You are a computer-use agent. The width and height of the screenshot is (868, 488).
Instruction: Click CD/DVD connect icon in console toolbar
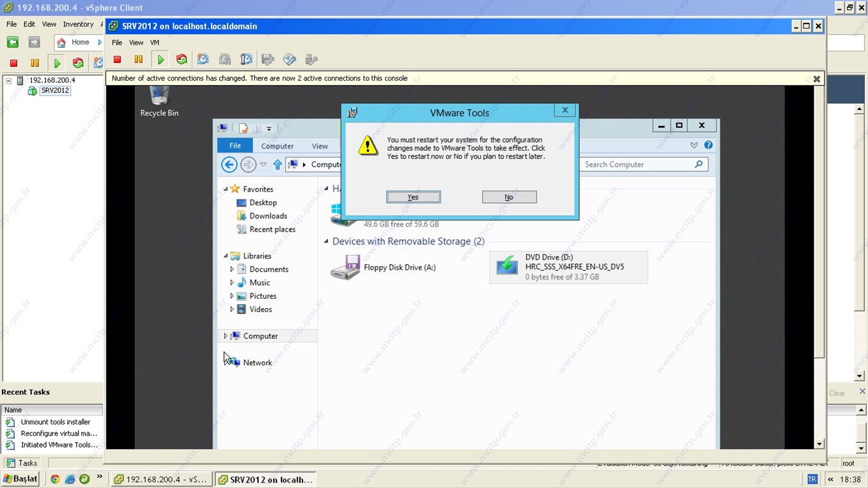(290, 59)
